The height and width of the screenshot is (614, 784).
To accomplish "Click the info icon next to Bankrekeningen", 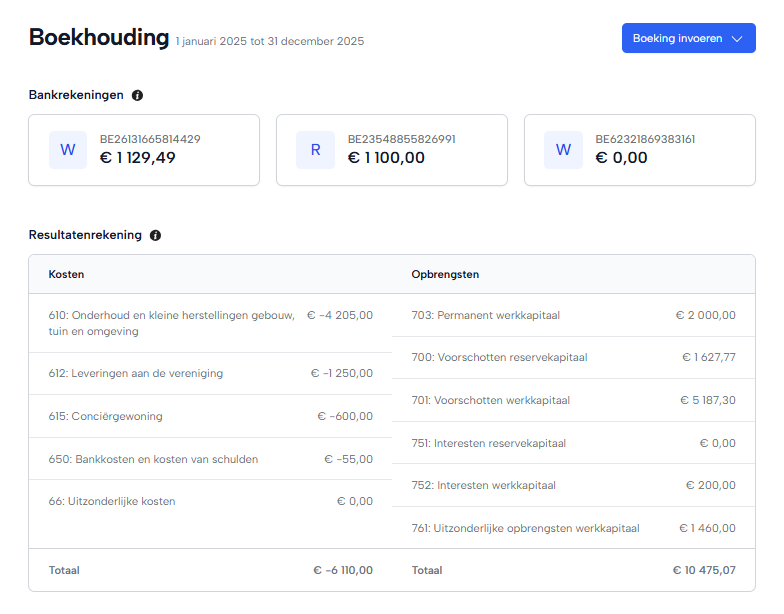I will [x=137, y=95].
